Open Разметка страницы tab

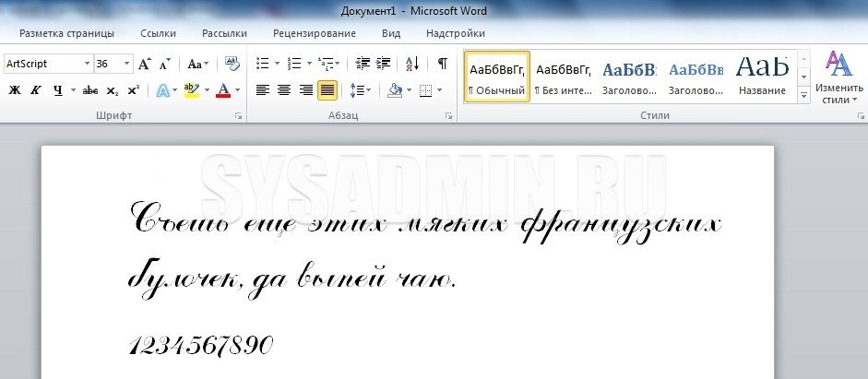(67, 33)
